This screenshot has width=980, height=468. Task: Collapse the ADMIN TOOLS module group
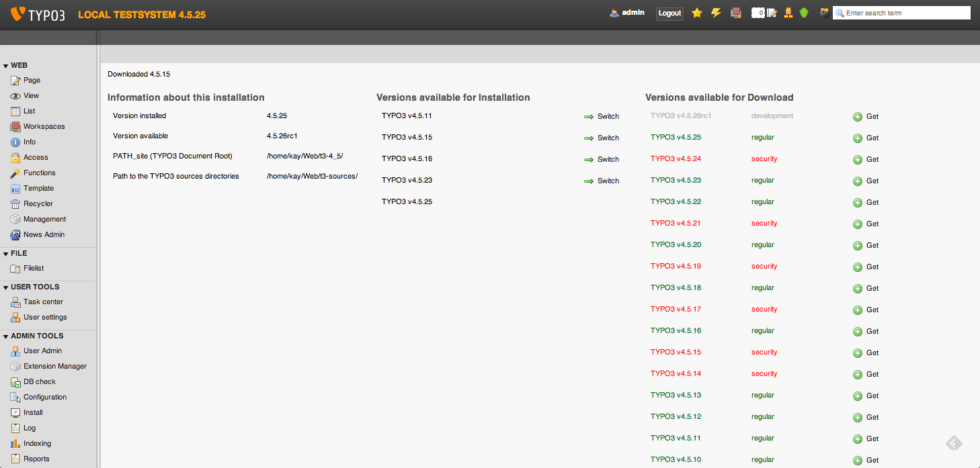[x=33, y=336]
